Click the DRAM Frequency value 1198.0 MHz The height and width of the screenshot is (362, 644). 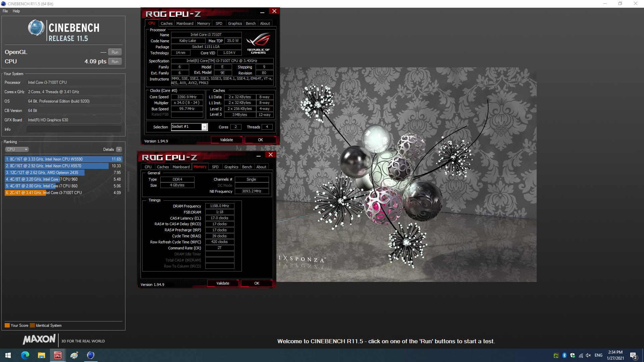(220, 206)
